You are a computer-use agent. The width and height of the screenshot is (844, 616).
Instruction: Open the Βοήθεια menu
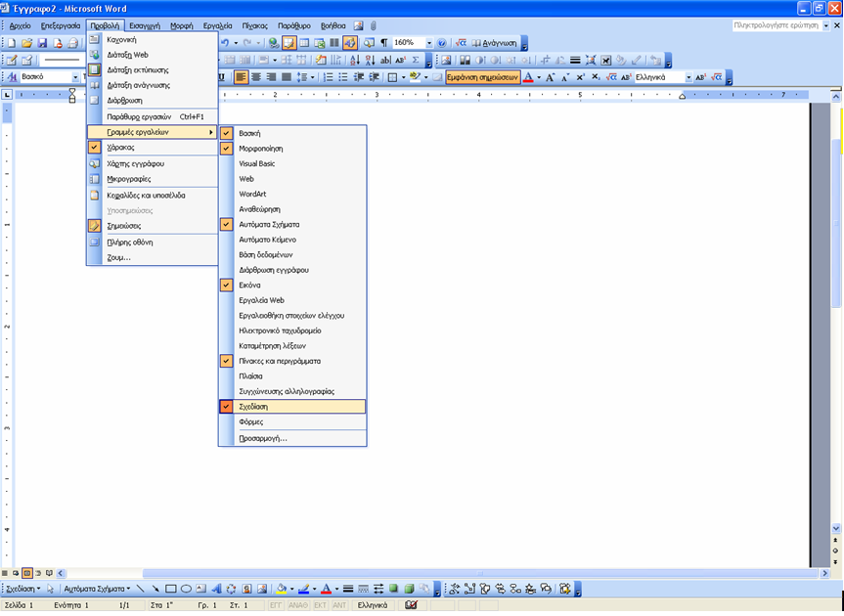(333, 25)
